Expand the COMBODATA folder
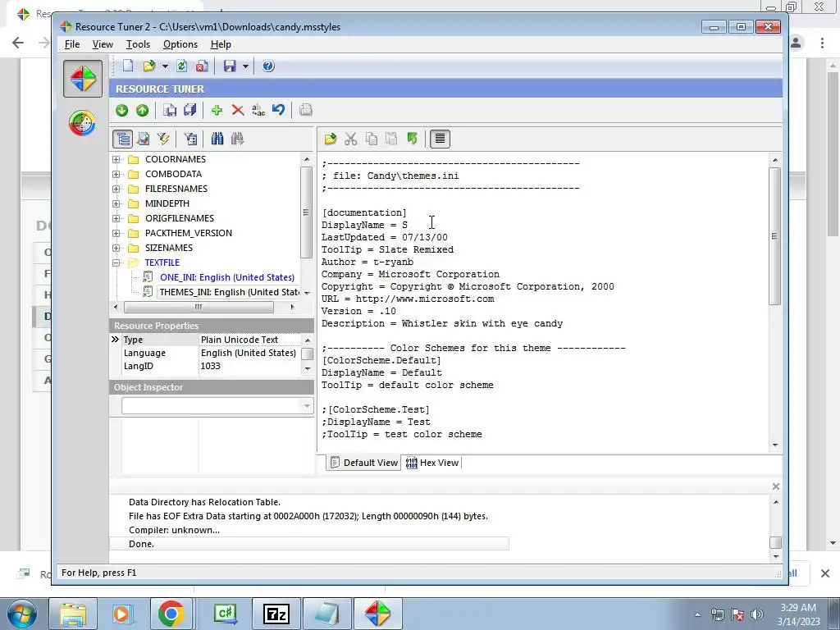This screenshot has height=630, width=840. (116, 174)
